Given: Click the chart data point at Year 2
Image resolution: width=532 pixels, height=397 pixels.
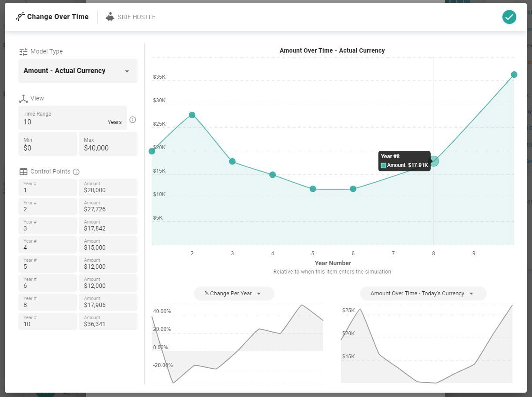Looking at the screenshot, I should coord(192,115).
